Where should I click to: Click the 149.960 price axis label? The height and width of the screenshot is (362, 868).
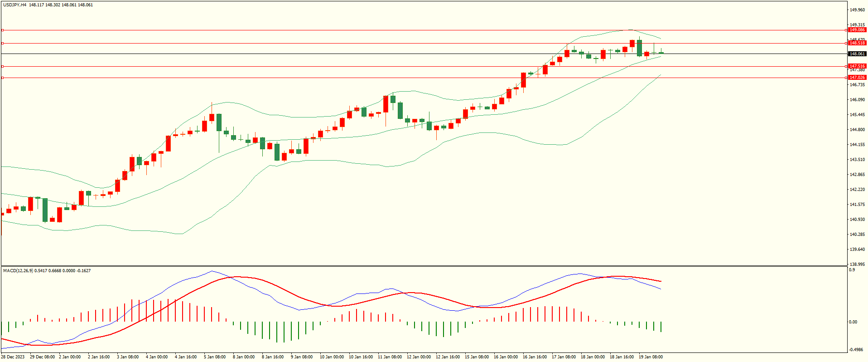[857, 10]
